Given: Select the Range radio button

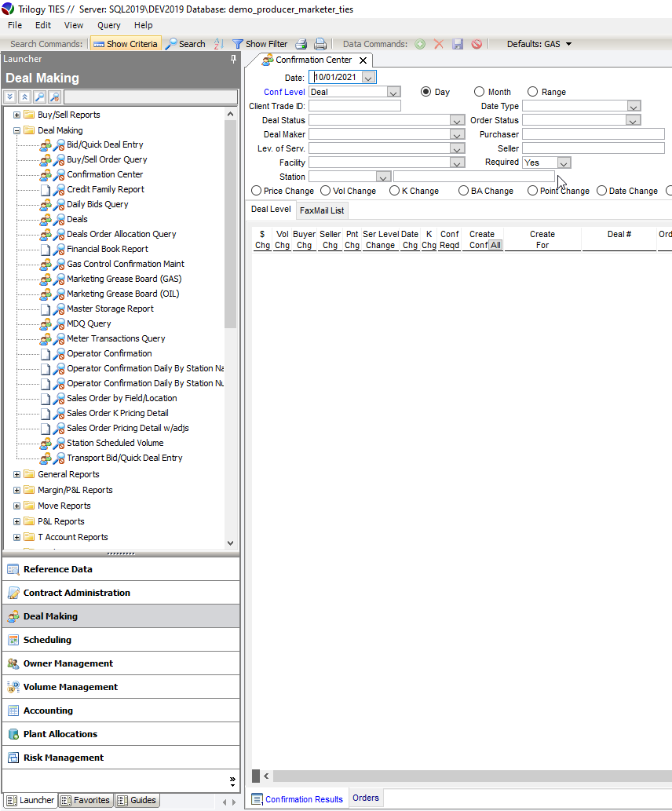Looking at the screenshot, I should (532, 92).
